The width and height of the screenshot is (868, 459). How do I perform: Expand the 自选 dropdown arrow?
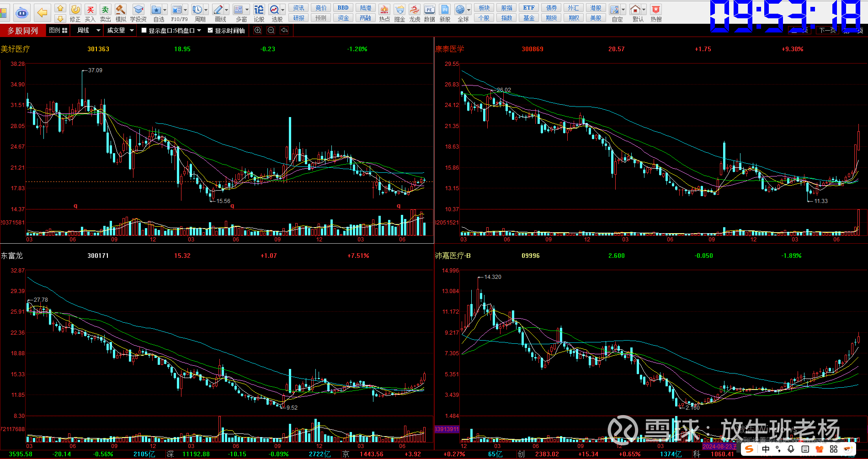[x=165, y=10]
